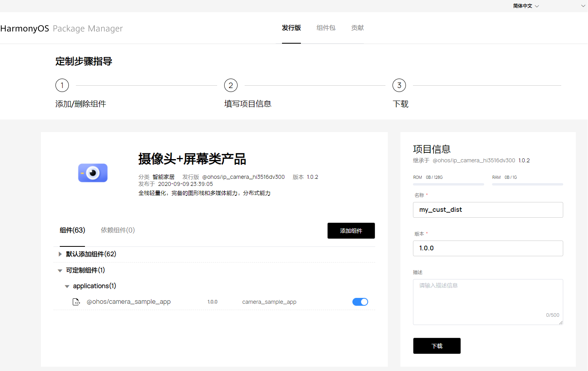Click the 定制步骤指导 heading
This screenshot has width=588, height=371.
84,61
